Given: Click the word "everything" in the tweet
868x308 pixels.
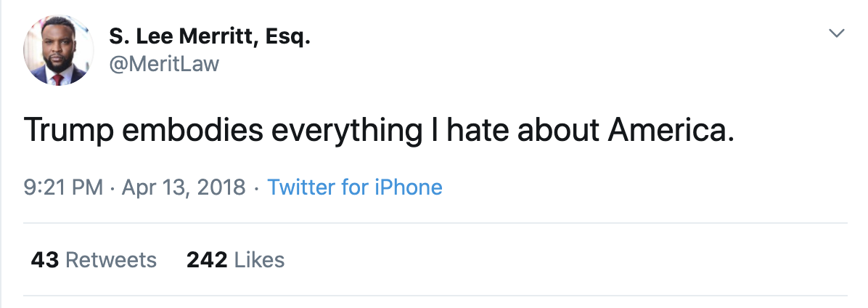Looking at the screenshot, I should (346, 130).
